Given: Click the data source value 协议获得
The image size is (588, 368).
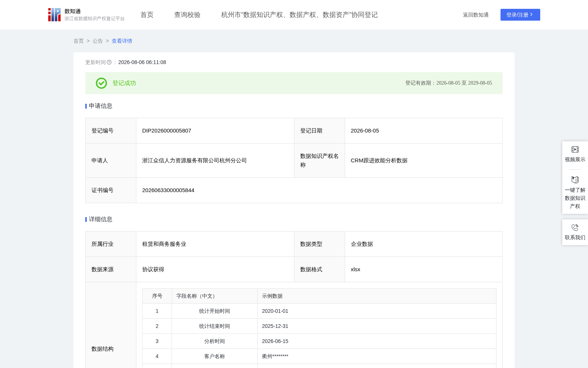Looking at the screenshot, I should pyautogui.click(x=153, y=269).
